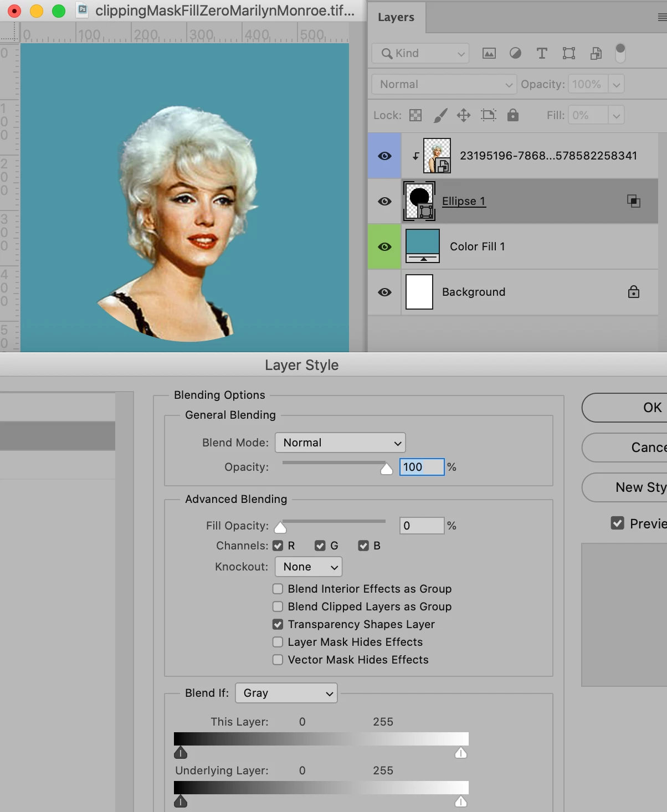Click the Fill Opacity slider handle
This screenshot has height=812, width=667.
pos(280,526)
